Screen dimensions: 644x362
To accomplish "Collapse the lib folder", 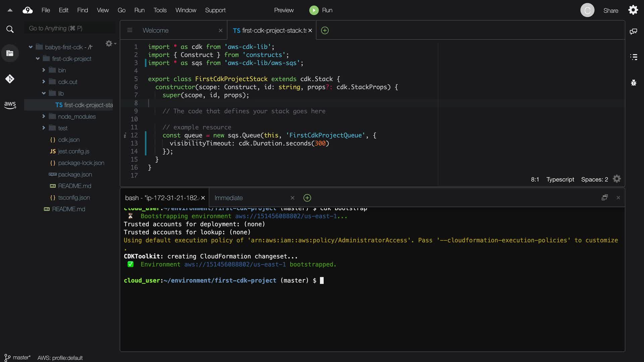I will coord(44,93).
